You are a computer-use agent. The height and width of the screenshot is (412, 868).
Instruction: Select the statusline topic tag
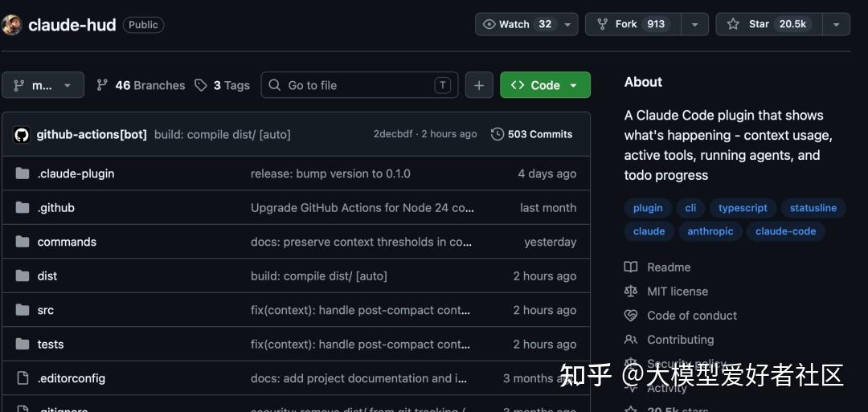coord(813,208)
